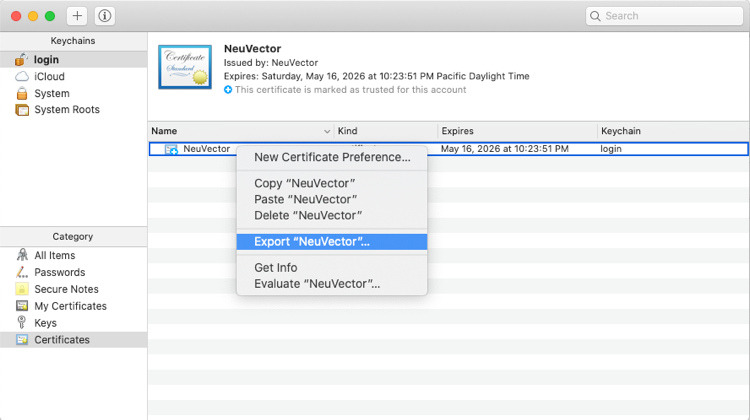This screenshot has height=420, width=750.
Task: Open the System keychain
Action: [x=51, y=93]
